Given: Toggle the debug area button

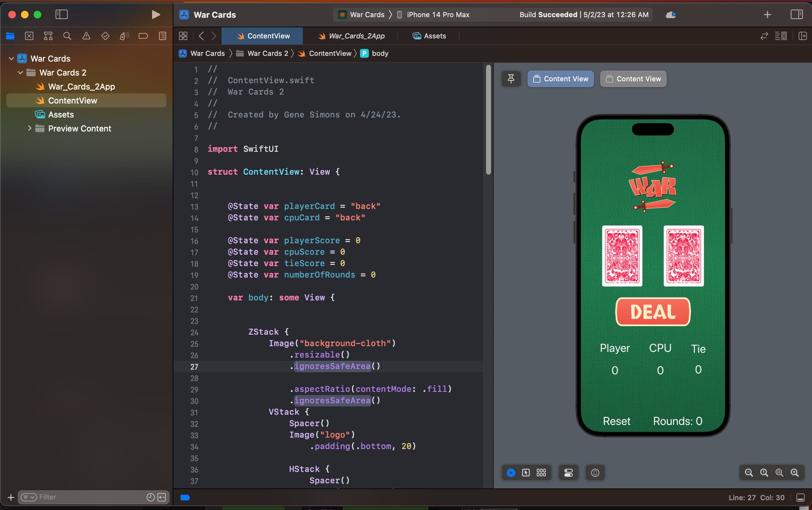Looking at the screenshot, I should click(x=800, y=498).
